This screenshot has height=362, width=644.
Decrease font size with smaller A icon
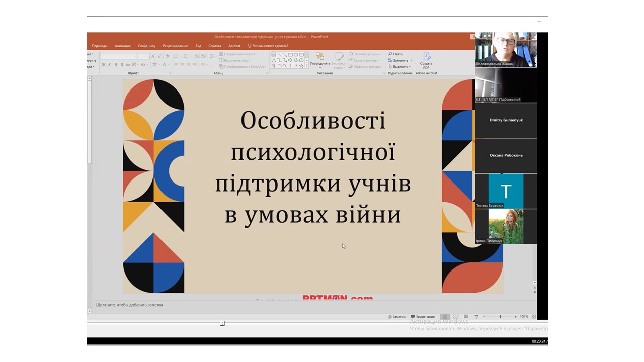tap(159, 56)
